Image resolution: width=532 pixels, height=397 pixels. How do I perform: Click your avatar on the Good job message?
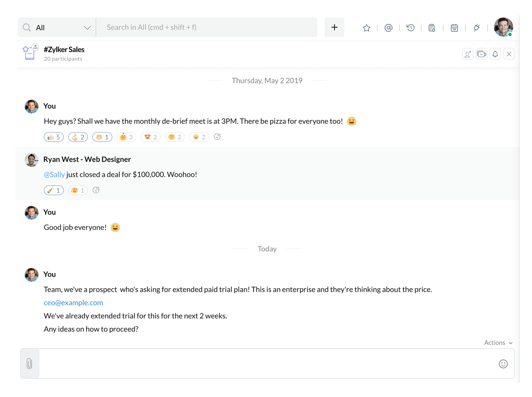pos(31,213)
